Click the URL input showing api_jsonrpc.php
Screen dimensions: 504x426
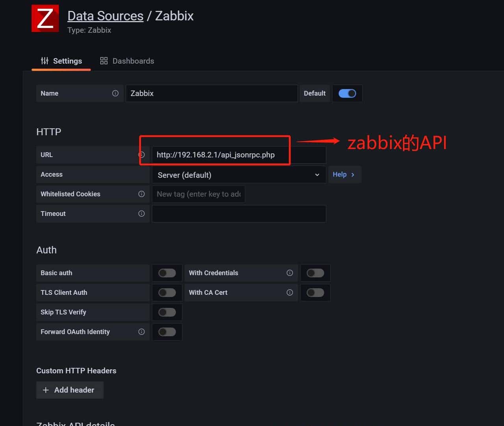point(239,154)
